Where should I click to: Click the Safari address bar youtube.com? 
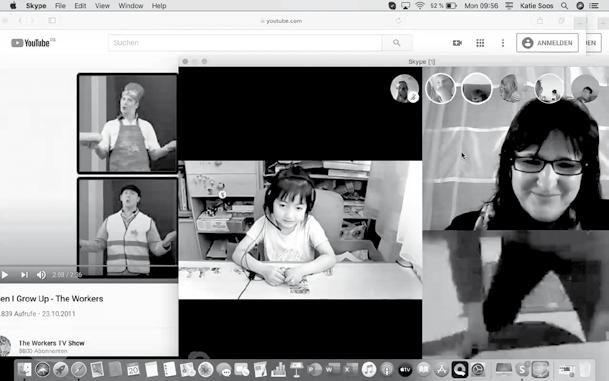[281, 21]
